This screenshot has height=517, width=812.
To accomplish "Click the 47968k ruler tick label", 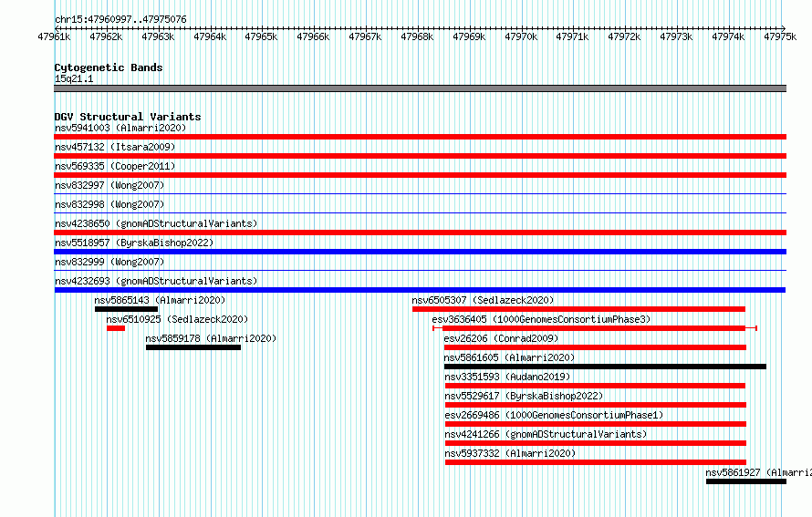I will point(417,36).
